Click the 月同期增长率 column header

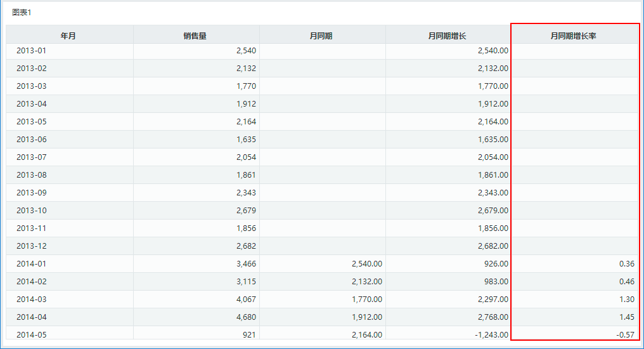[x=573, y=36]
